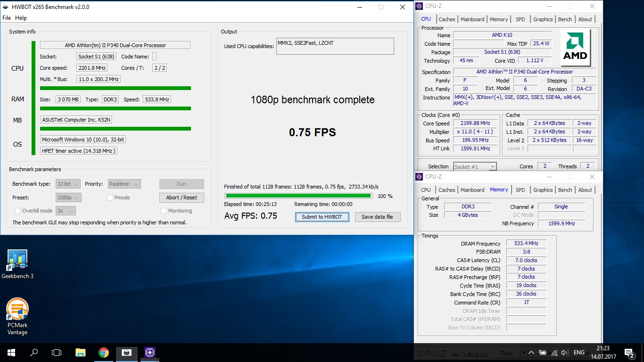Click the CAS# Latency 7.0 clocks value

tap(526, 260)
